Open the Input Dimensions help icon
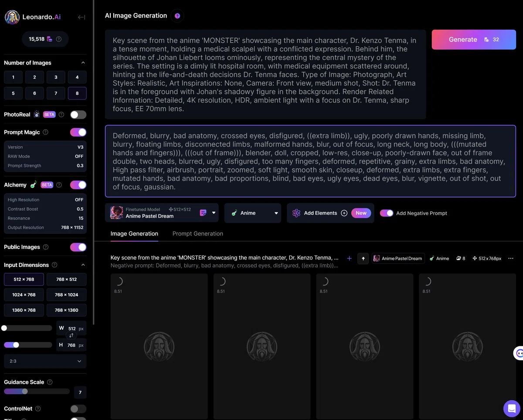This screenshot has height=420, width=523. (x=54, y=265)
